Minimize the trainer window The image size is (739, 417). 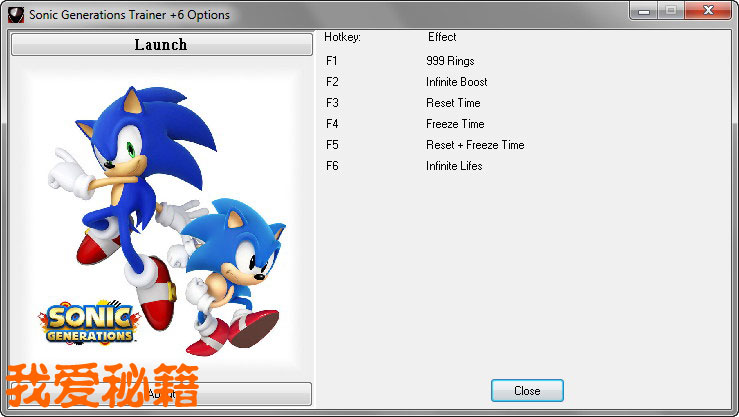click(643, 11)
